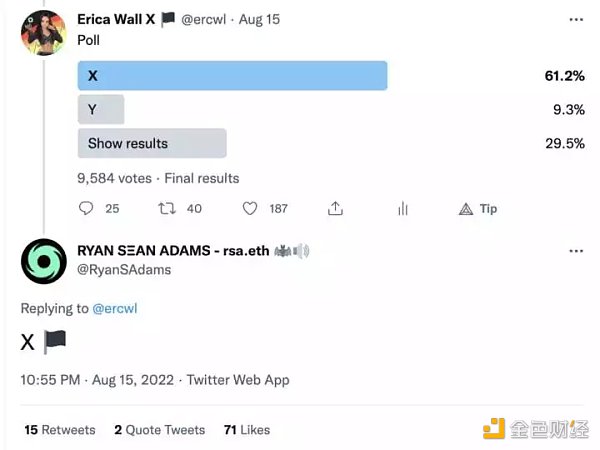
Task: Open the @RyanSAdams handle
Action: tap(123, 270)
